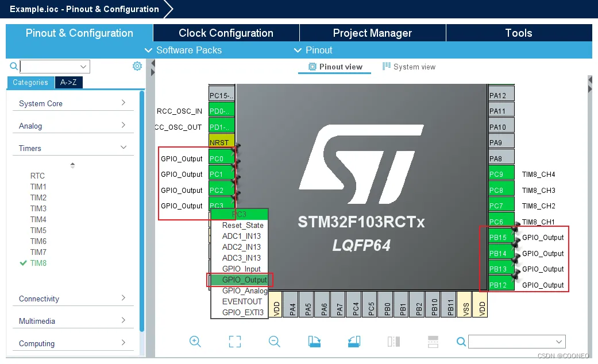Click pin PC1 on the chip
The width and height of the screenshot is (598, 364).
coord(222,174)
